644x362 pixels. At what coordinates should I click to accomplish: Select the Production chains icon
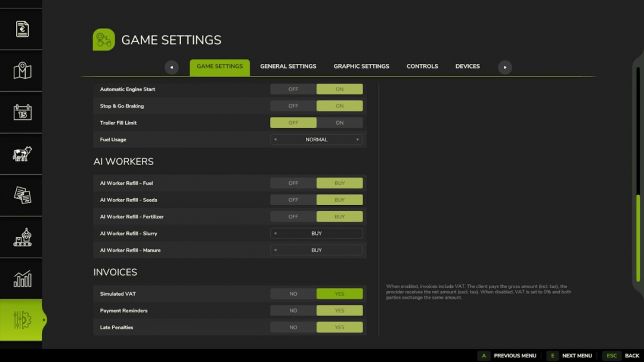[21, 237]
